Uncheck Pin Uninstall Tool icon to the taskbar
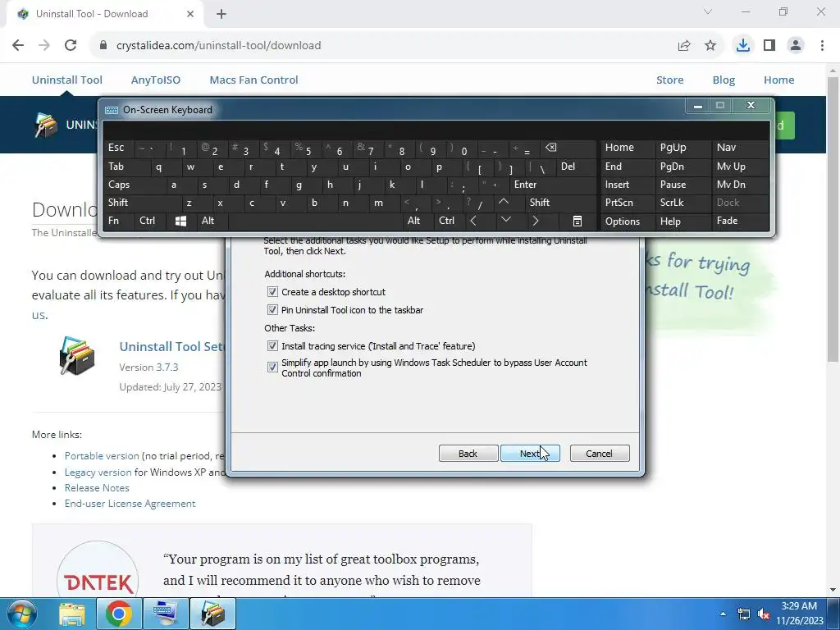Screen dimensions: 840x630 (x=272, y=310)
